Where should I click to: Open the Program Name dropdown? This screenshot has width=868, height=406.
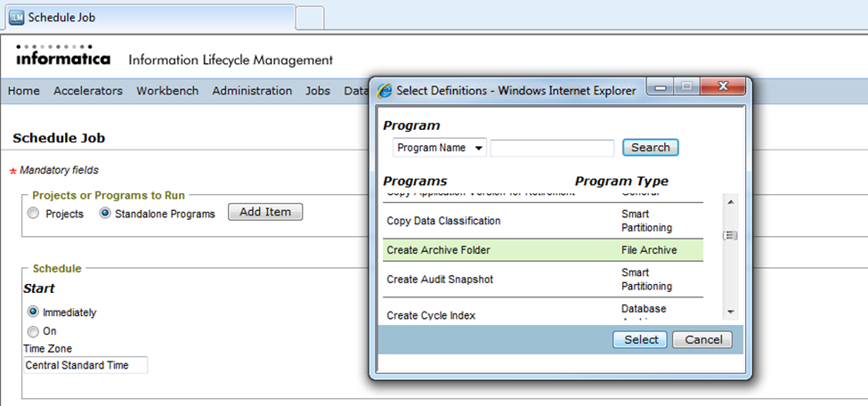pyautogui.click(x=440, y=148)
